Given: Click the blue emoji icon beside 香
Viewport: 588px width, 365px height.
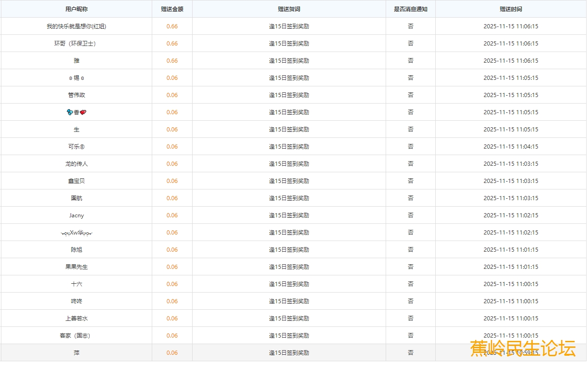Looking at the screenshot, I should 70,112.
